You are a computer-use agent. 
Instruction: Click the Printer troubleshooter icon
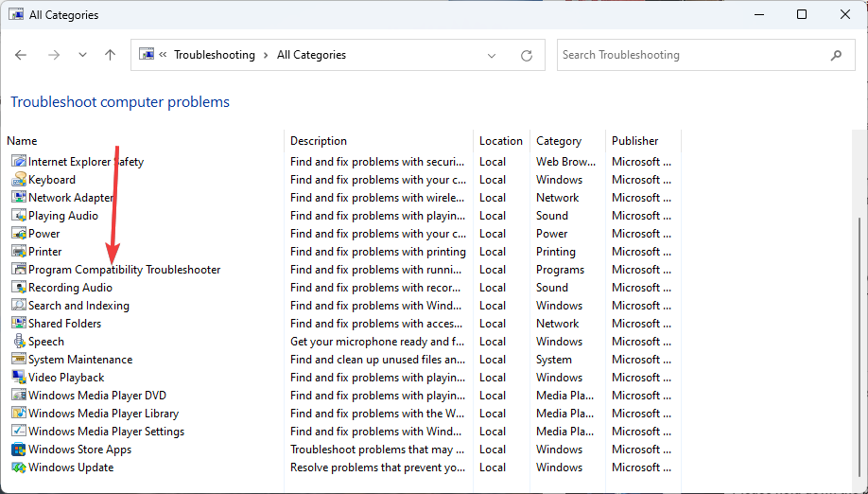19,252
